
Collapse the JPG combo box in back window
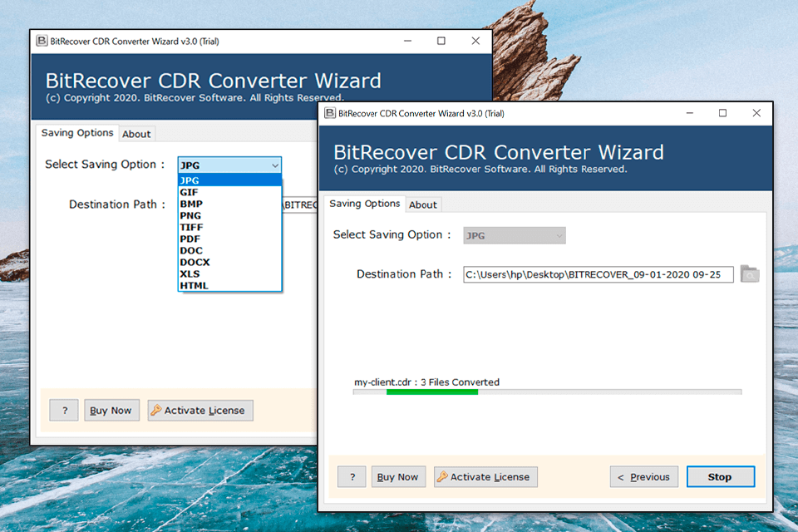pyautogui.click(x=229, y=165)
